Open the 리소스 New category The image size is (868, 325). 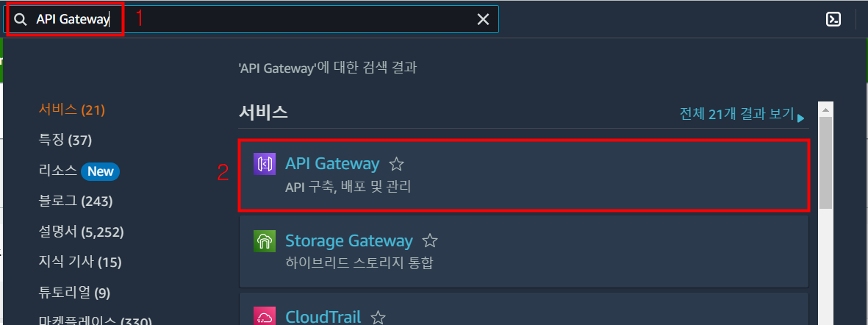(x=79, y=171)
